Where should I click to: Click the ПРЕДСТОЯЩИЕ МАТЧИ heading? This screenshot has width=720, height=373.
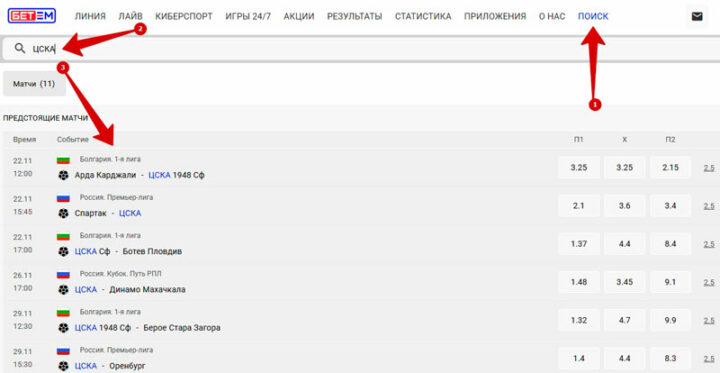coord(45,118)
